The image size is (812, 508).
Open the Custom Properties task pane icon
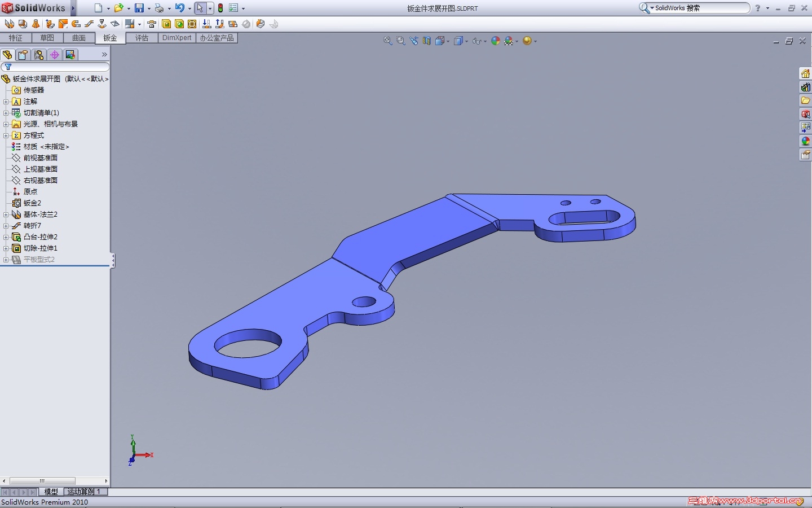coord(805,155)
